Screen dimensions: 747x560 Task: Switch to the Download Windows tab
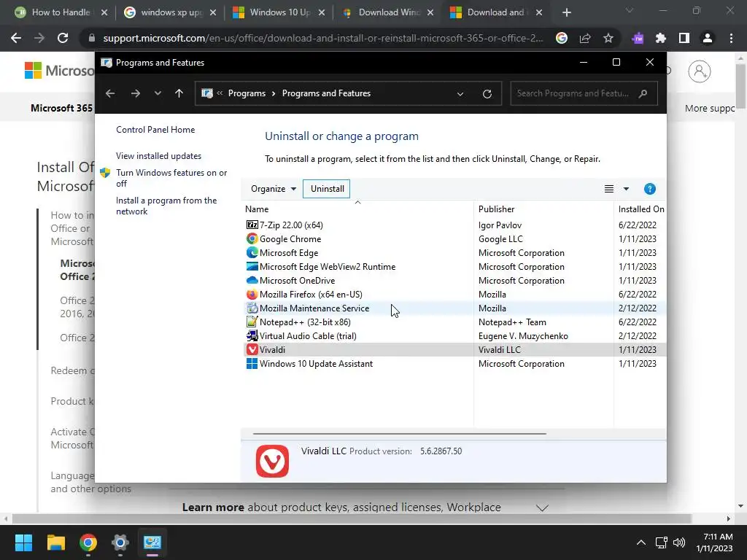388,12
